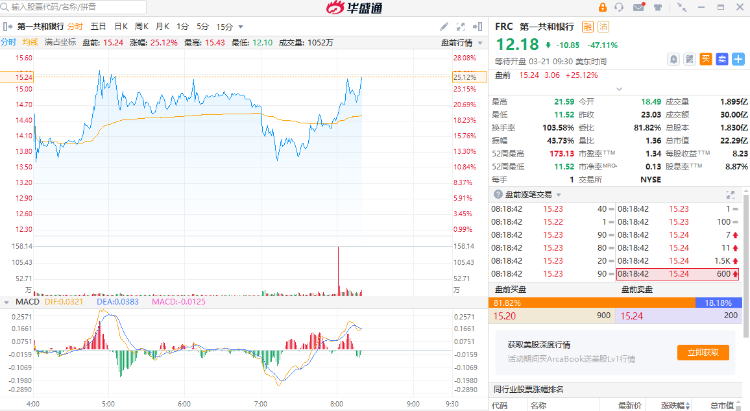This screenshot has height=411, width=750.
Task: Click the MACD indicator label
Action: [x=27, y=302]
